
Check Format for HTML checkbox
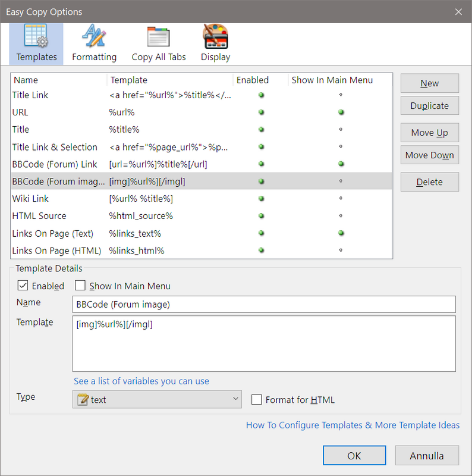pos(257,399)
